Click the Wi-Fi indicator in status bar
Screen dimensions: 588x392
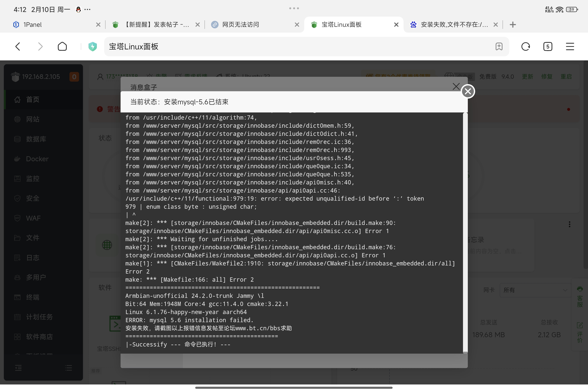click(x=559, y=9)
